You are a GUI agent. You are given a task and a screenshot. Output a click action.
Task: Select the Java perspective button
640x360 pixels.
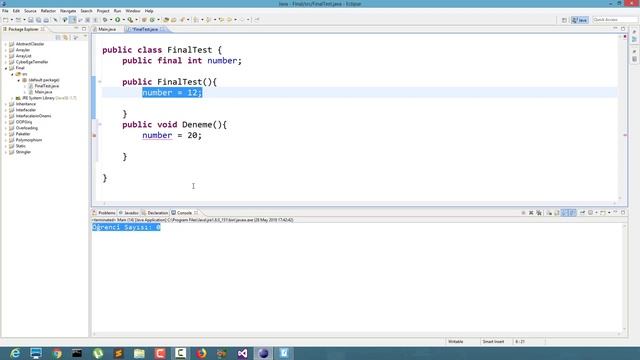pos(580,20)
